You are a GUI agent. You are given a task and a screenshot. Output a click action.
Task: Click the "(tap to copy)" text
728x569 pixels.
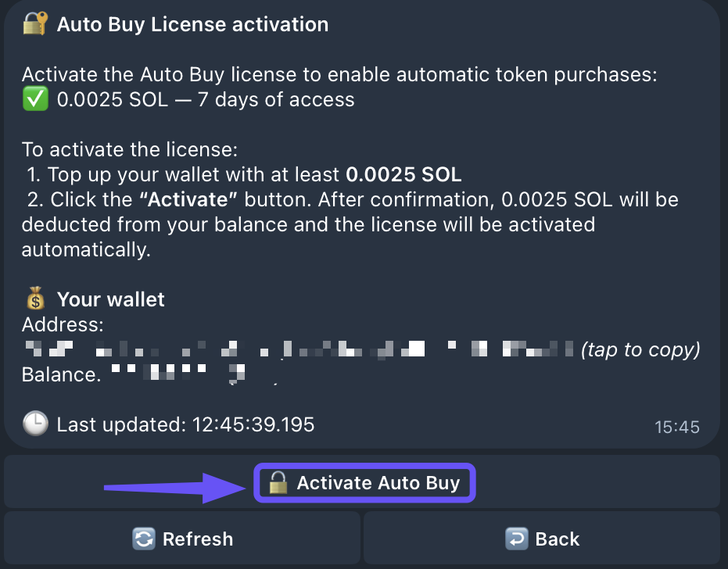click(640, 349)
